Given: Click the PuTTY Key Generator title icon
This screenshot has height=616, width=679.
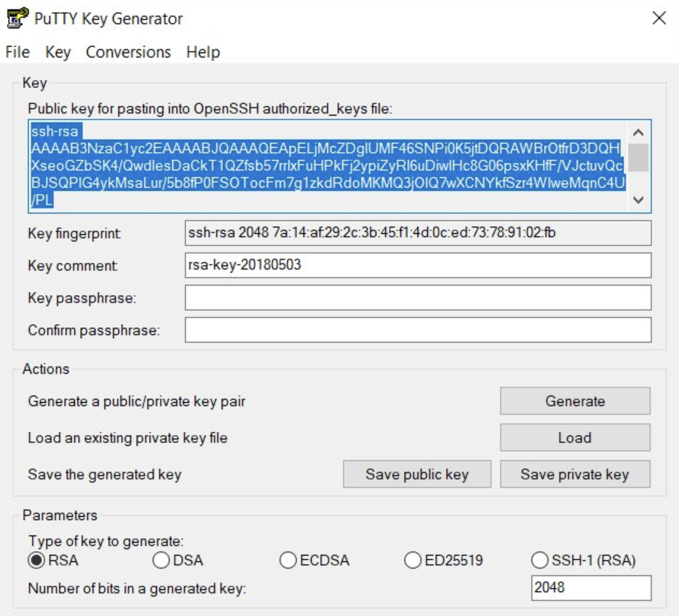Looking at the screenshot, I should [x=18, y=18].
